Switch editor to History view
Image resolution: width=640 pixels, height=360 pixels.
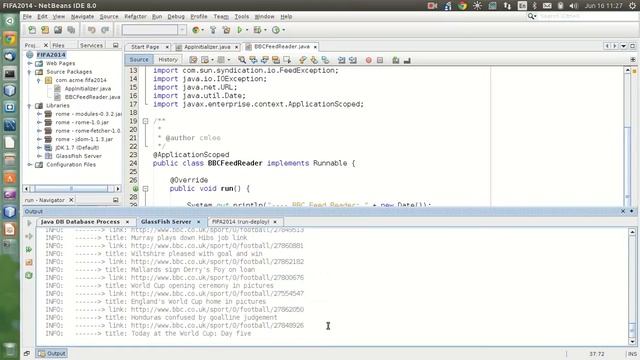coord(168,60)
